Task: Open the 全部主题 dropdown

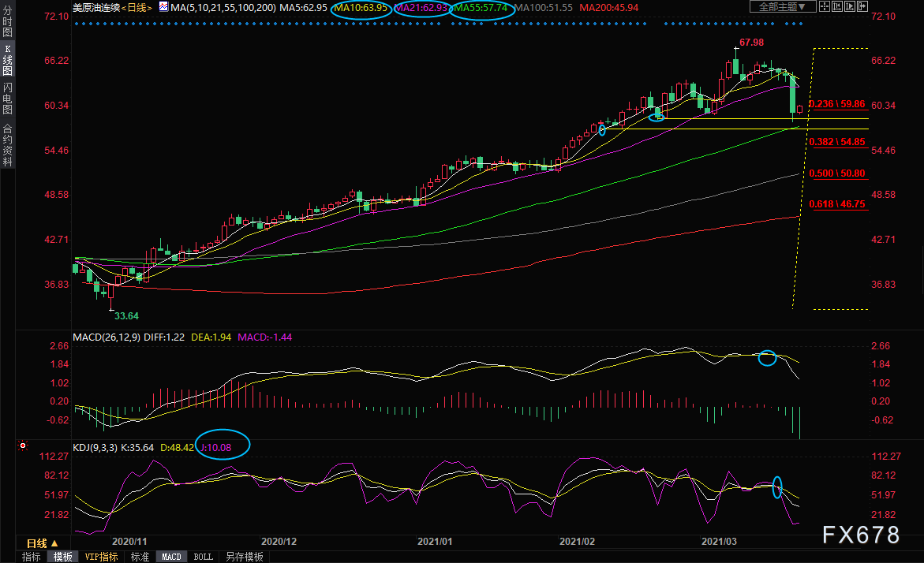Action: point(782,7)
